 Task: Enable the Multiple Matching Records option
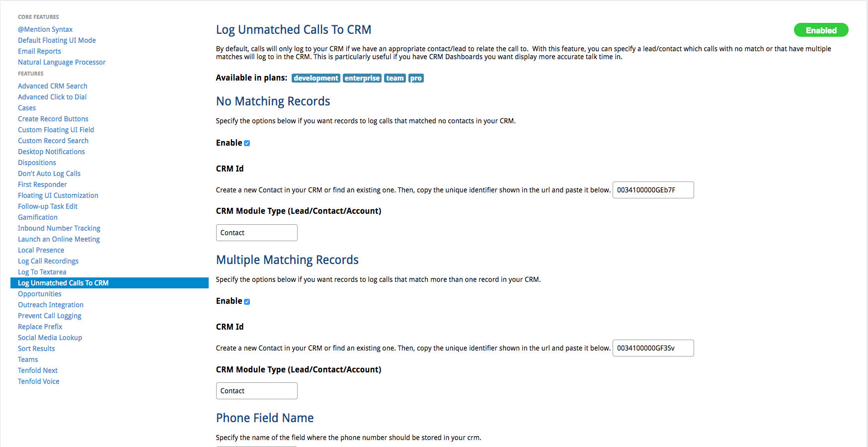[x=247, y=301]
